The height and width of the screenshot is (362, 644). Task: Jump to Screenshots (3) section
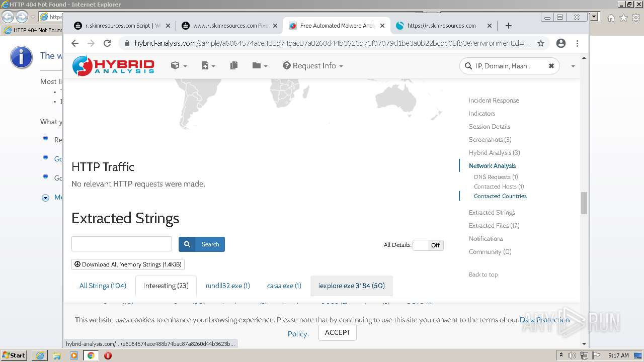(x=490, y=140)
